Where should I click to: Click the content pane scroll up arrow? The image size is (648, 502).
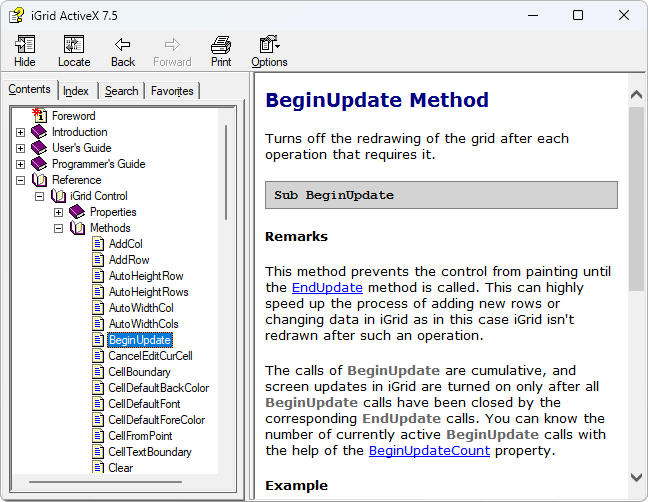(636, 95)
